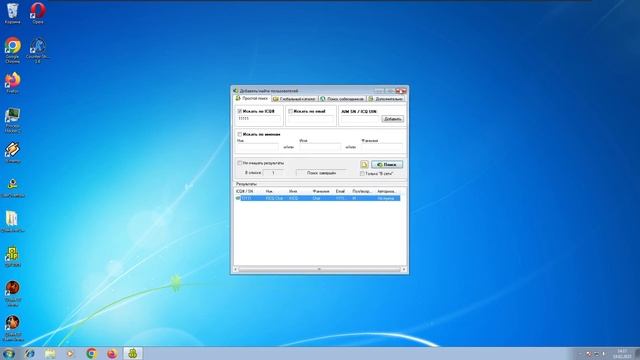Click the email search input field
Viewport: 640px width, 360px height.
[x=311, y=119]
